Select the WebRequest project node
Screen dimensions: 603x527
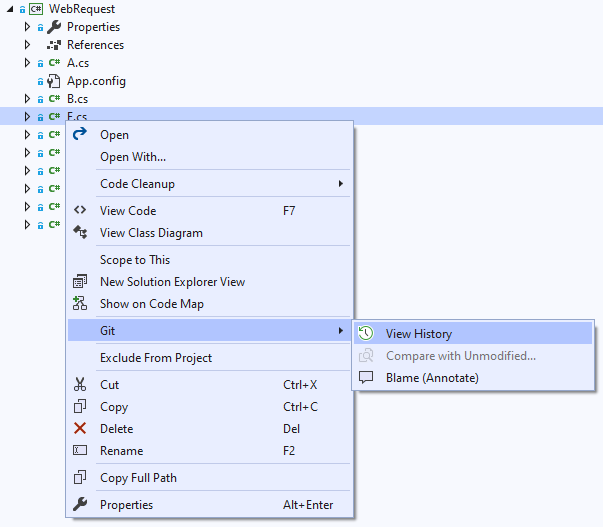tap(87, 9)
